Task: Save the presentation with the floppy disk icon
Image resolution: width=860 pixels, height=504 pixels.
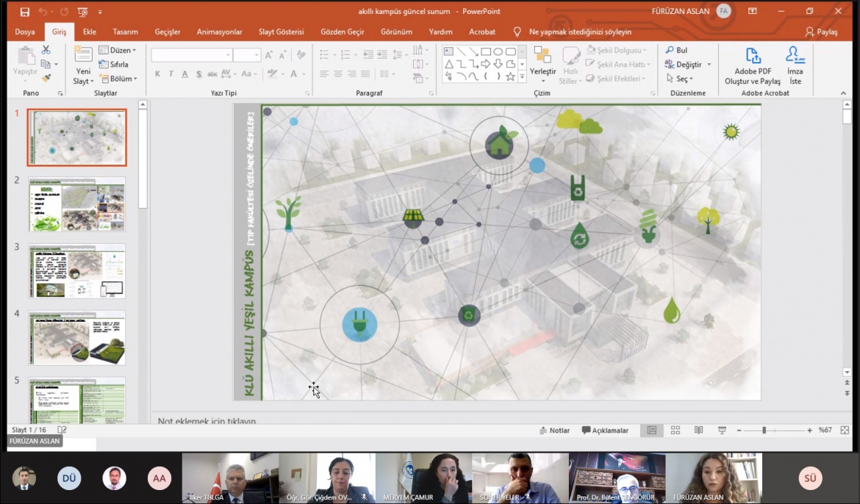Action: pos(25,12)
